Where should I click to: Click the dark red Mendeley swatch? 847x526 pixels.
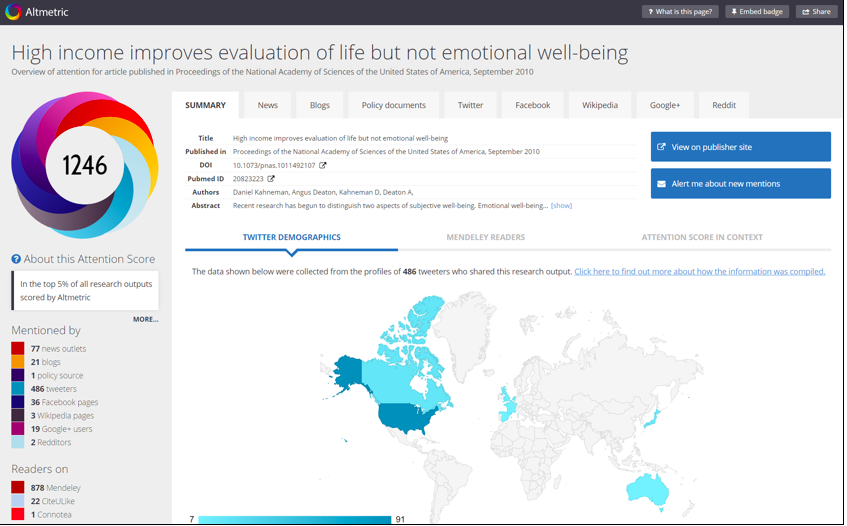(x=18, y=488)
